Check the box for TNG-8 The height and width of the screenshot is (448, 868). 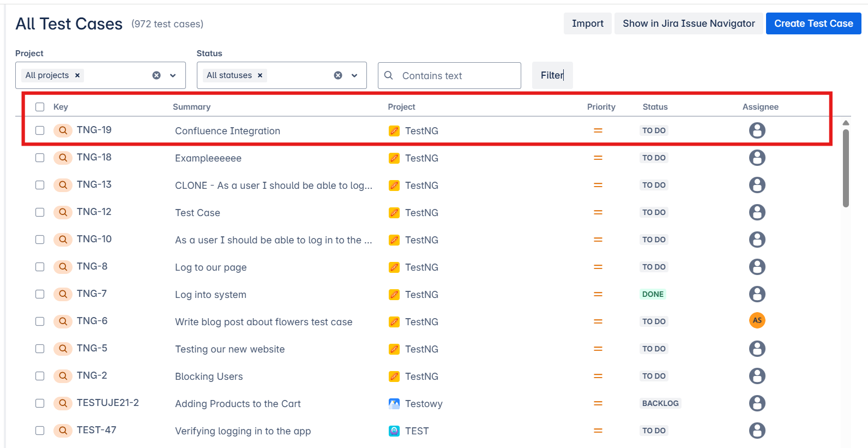[x=40, y=267]
